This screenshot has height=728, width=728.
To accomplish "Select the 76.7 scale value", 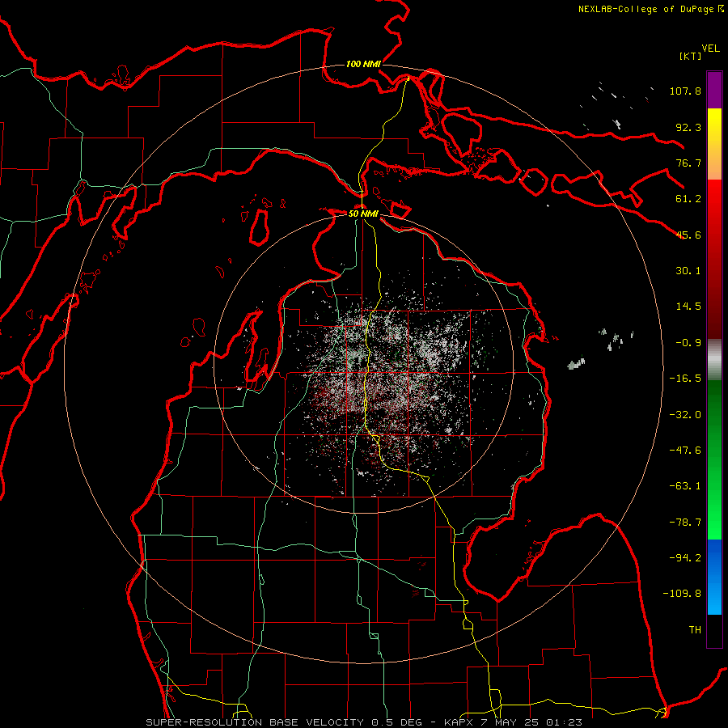I will (688, 163).
